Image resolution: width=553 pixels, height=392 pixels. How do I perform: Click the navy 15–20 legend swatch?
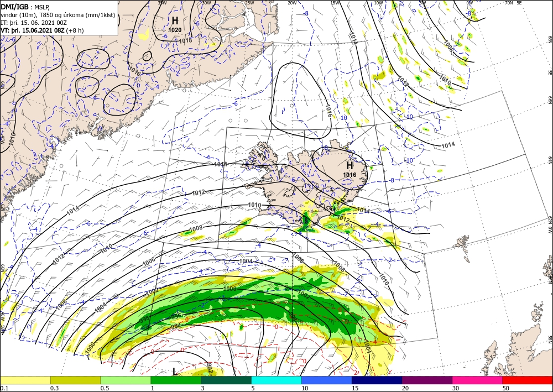tap(377, 380)
